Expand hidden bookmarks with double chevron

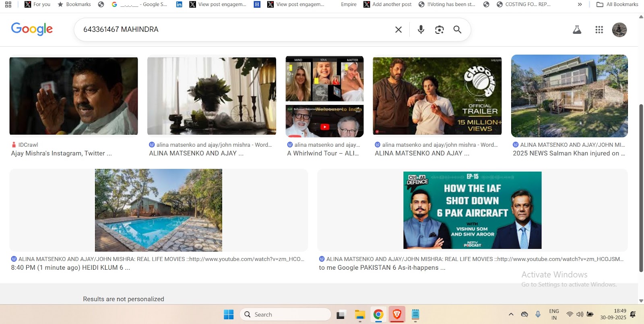[x=580, y=4]
